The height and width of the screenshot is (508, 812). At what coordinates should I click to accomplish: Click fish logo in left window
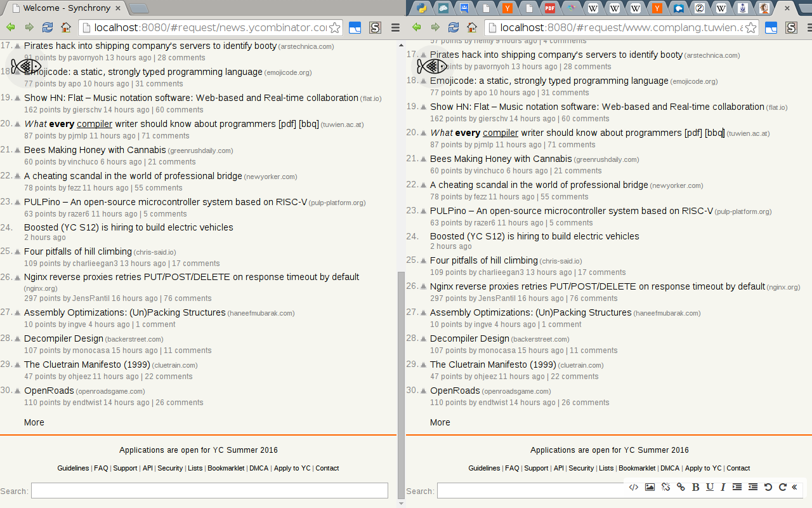point(26,66)
